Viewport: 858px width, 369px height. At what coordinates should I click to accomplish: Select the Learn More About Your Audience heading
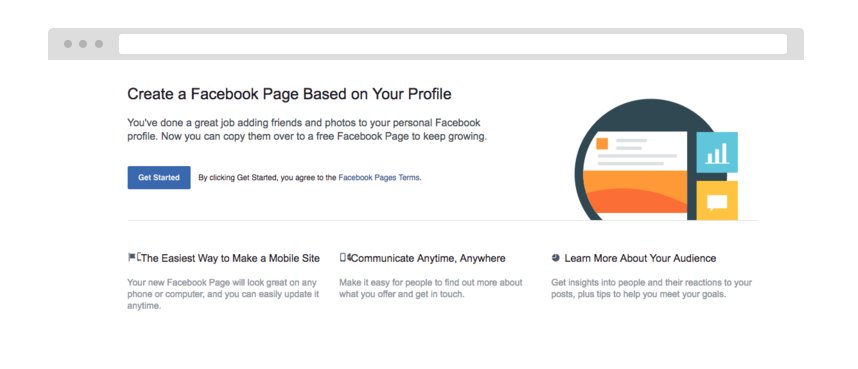[x=640, y=258]
